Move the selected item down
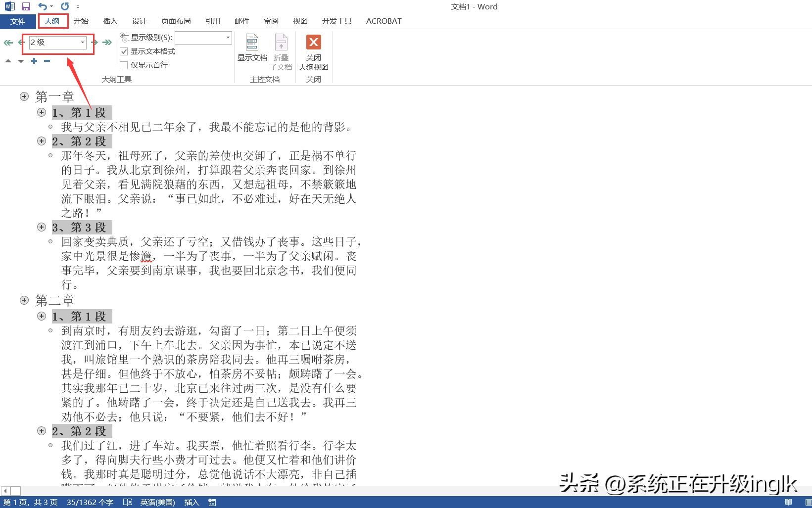The height and width of the screenshot is (508, 812). coord(21,61)
